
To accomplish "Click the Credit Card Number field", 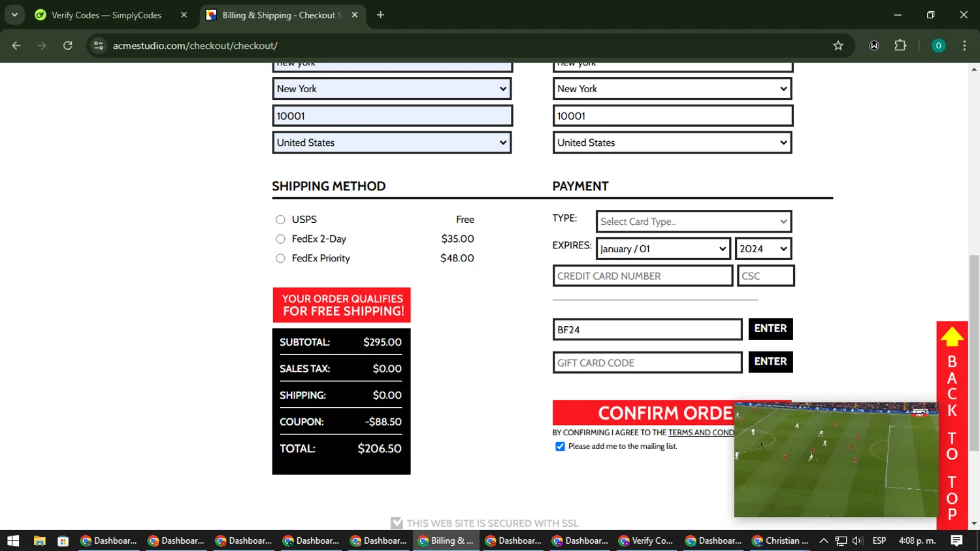I will click(643, 276).
